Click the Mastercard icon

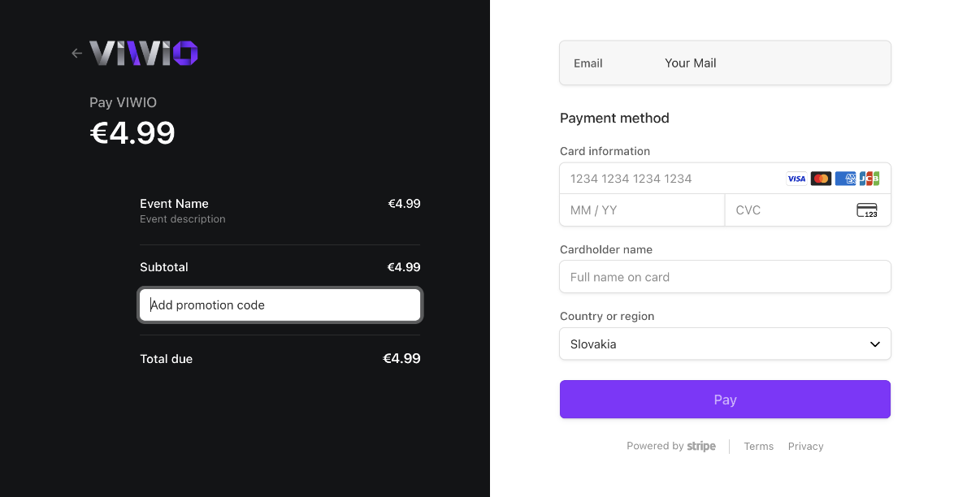[821, 178]
